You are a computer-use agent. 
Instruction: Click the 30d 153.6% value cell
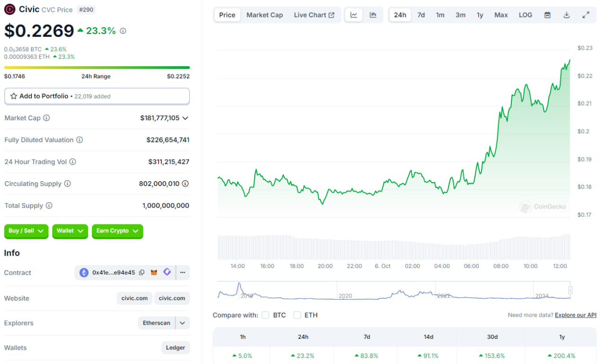click(492, 355)
